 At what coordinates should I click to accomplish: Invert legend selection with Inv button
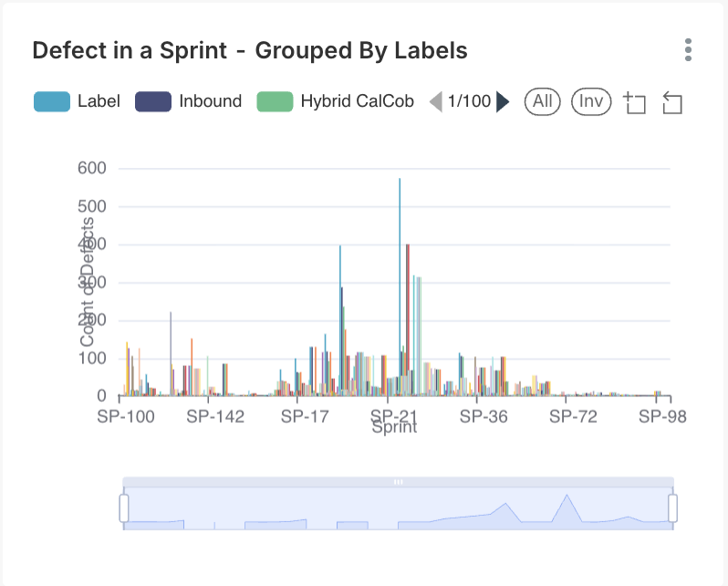(x=591, y=101)
